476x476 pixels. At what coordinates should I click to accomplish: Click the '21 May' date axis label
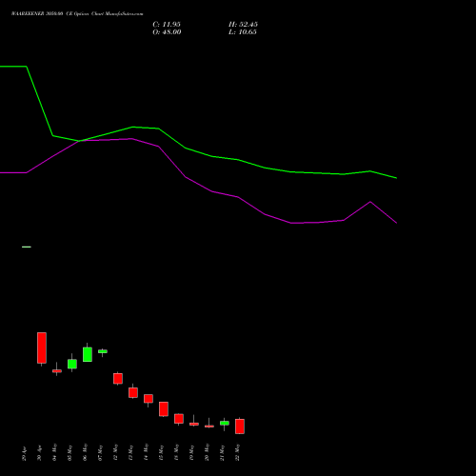[x=223, y=452]
